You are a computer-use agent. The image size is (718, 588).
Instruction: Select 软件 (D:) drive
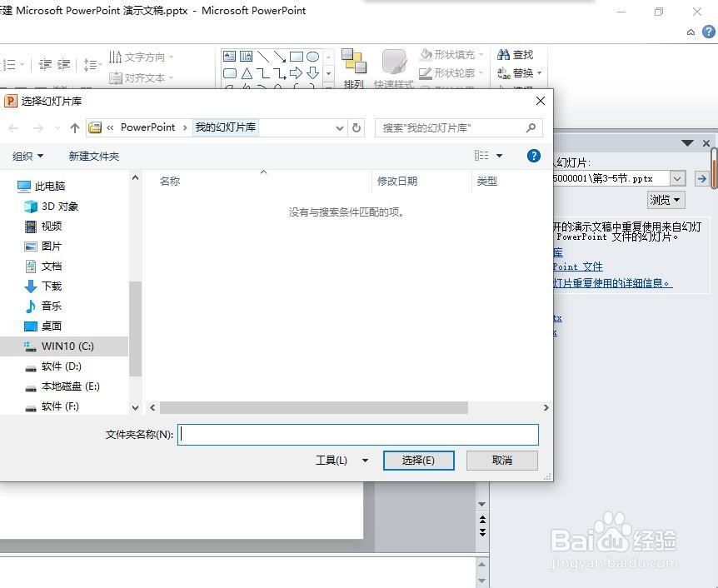point(52,366)
